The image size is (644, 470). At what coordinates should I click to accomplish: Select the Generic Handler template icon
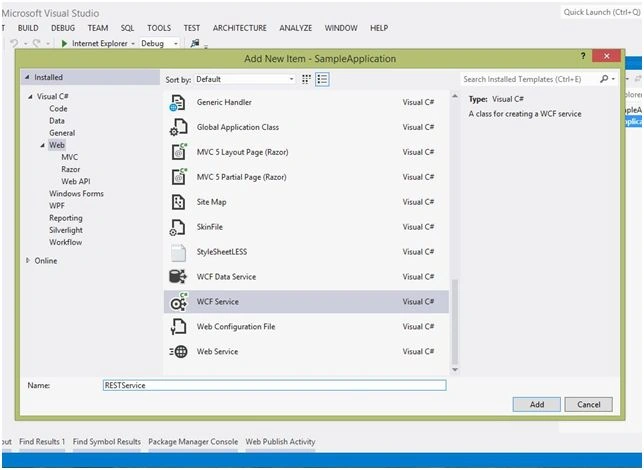point(178,103)
